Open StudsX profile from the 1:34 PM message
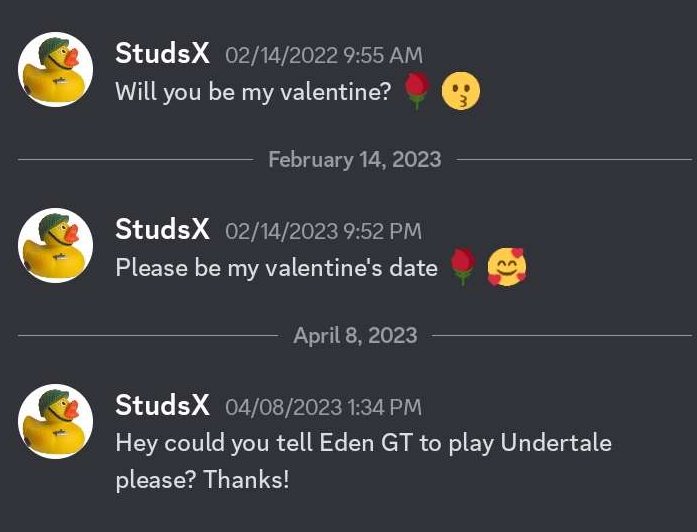Image resolution: width=697 pixels, height=532 pixels. pos(162,406)
